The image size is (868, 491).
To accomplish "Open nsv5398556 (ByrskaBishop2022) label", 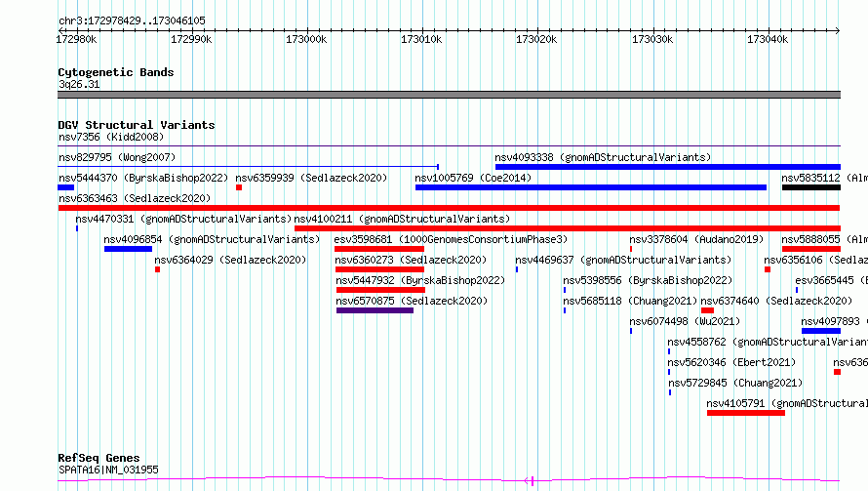I will [x=648, y=280].
